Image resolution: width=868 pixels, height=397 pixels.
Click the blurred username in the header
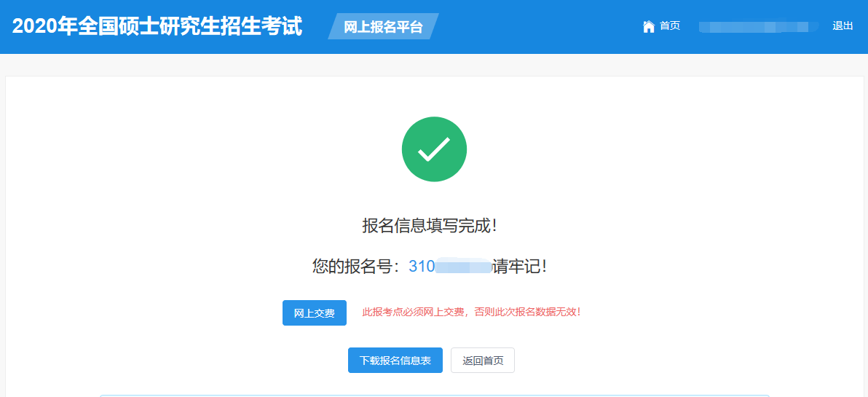point(753,27)
